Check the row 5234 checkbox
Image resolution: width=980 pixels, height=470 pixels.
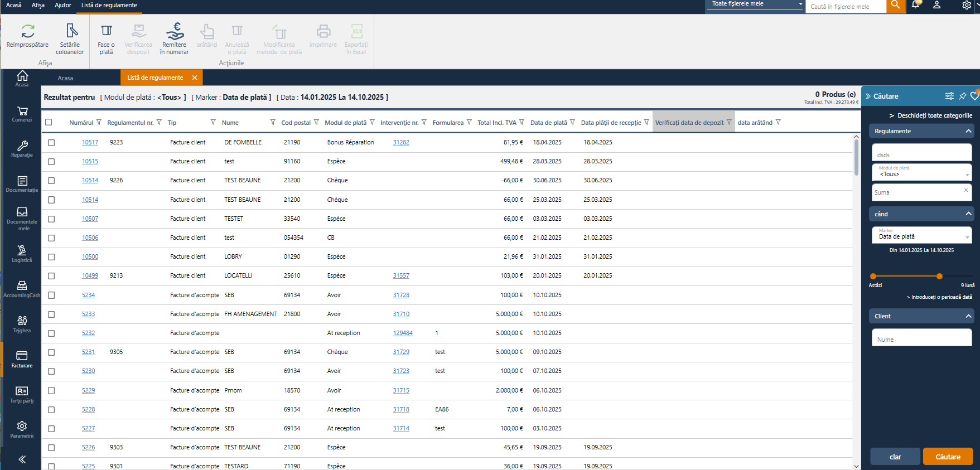[51, 295]
